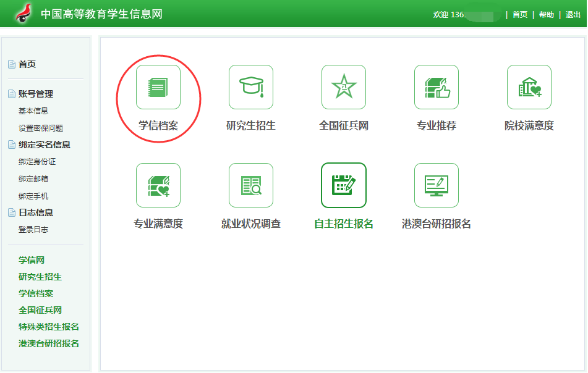Open the 专业推荐 thumbs-up icon
Viewport: 588px width, 373px height.
point(437,87)
